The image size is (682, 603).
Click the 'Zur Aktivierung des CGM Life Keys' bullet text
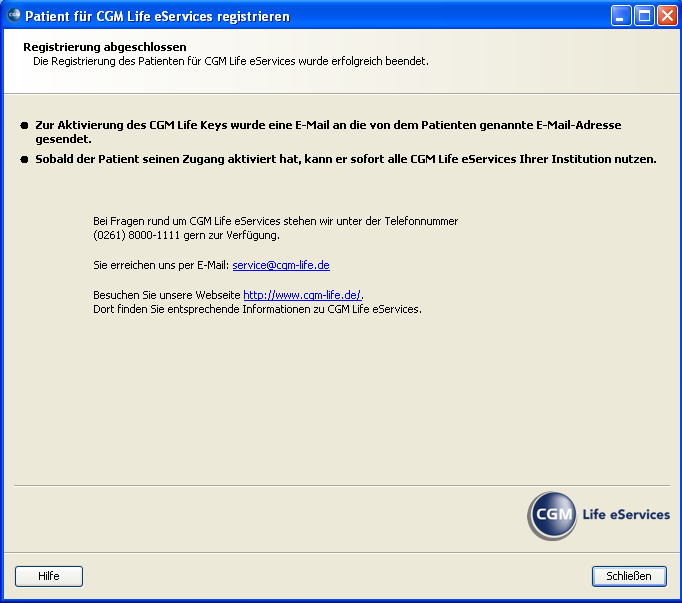pyautogui.click(x=328, y=132)
